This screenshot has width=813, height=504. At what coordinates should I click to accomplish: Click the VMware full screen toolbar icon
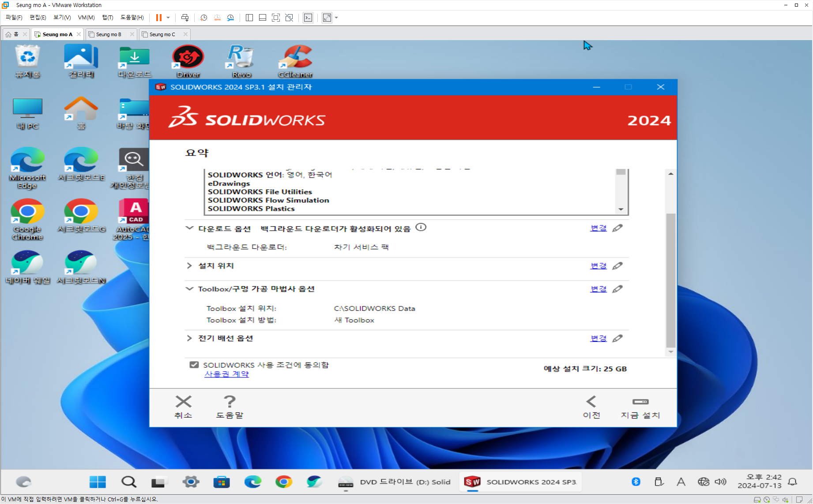[276, 18]
